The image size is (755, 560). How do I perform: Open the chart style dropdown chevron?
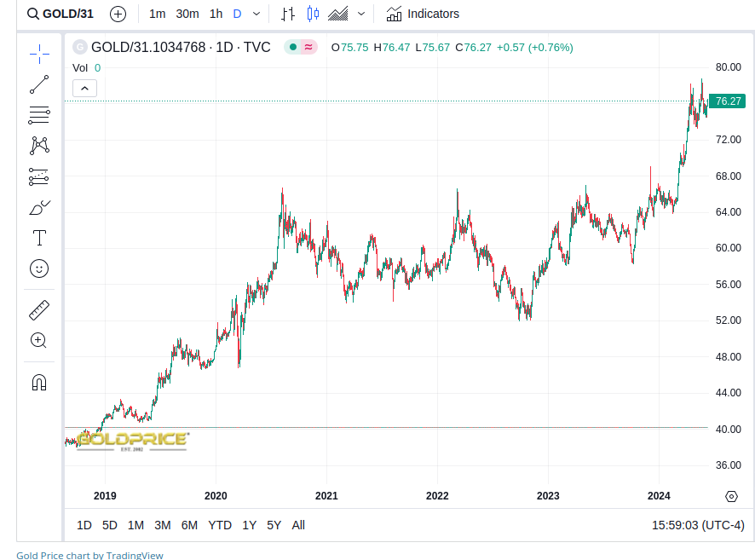click(x=362, y=14)
